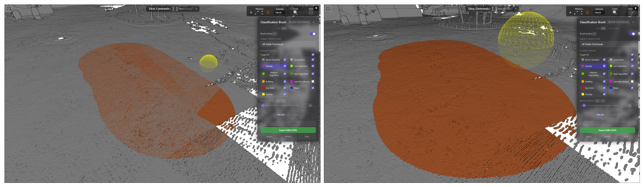Viewport: 644px width, 187px height.
Task: Collapse toolbar with white triangle in right view
Action: click(x=635, y=8)
